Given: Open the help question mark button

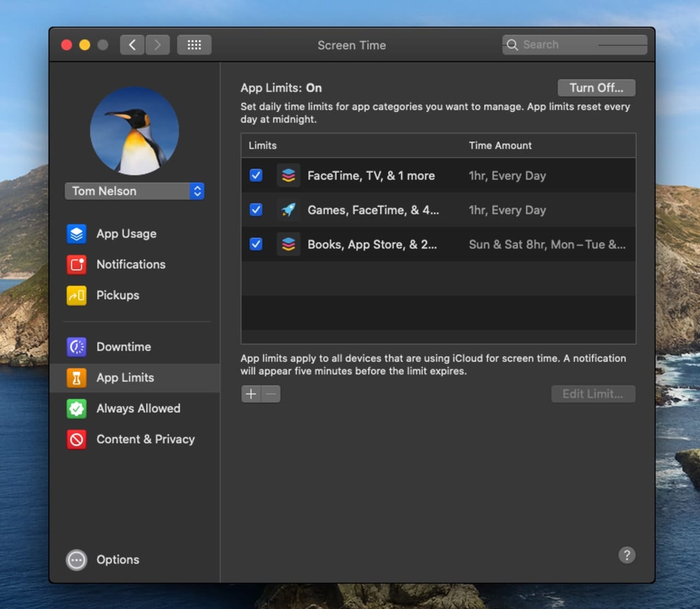Looking at the screenshot, I should [627, 555].
